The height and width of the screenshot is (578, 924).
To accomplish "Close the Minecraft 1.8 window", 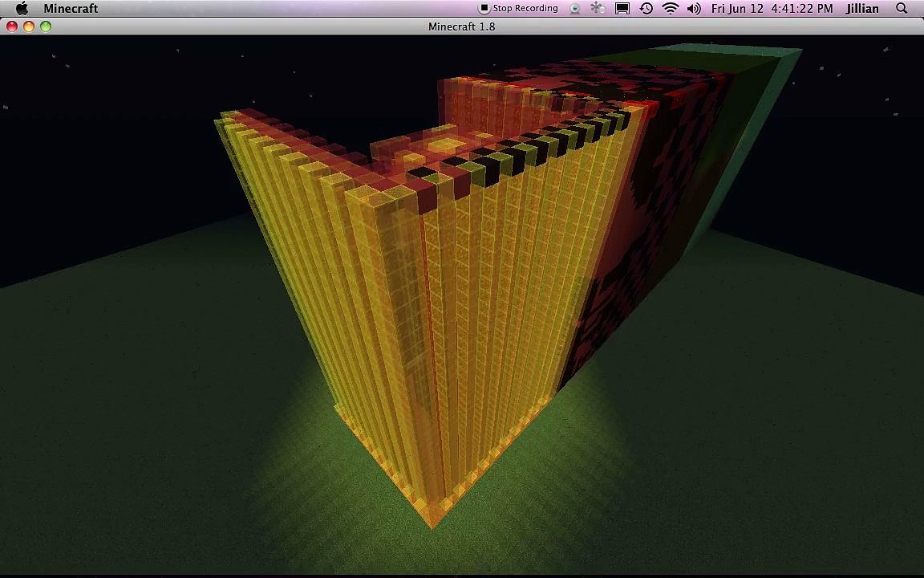I will [12, 26].
